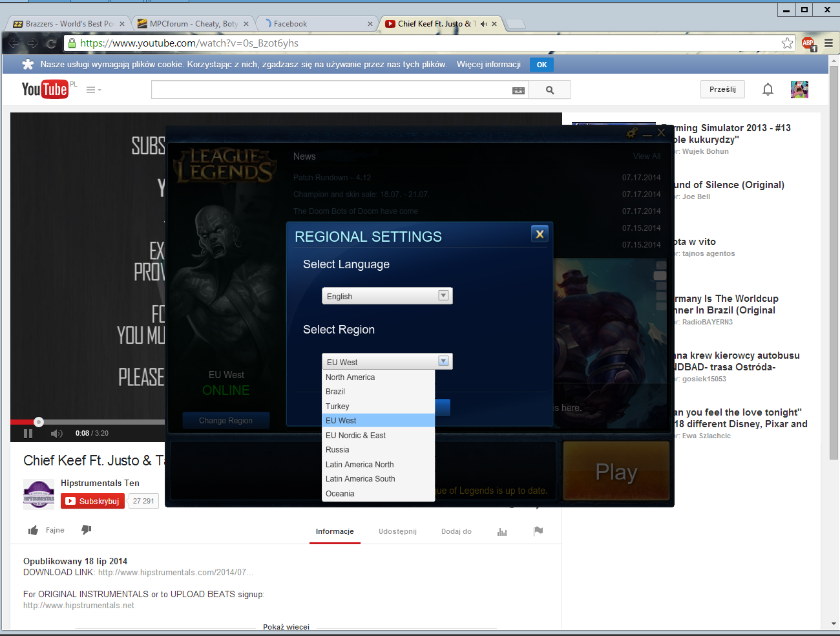Choose Latin America South region

click(x=379, y=479)
